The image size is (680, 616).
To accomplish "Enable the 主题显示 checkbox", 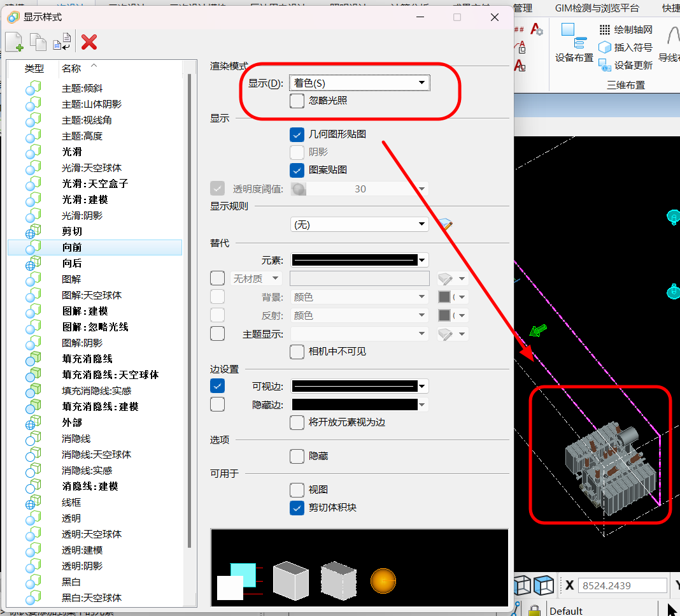I will pos(217,334).
